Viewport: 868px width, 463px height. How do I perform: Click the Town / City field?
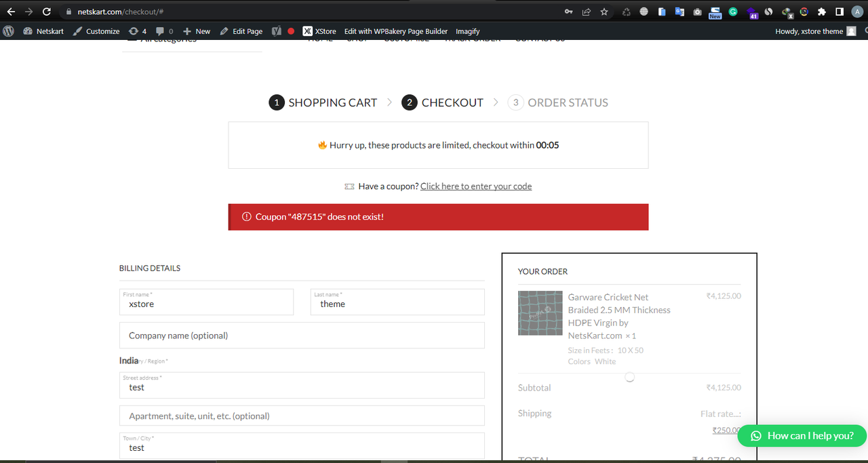pyautogui.click(x=302, y=445)
